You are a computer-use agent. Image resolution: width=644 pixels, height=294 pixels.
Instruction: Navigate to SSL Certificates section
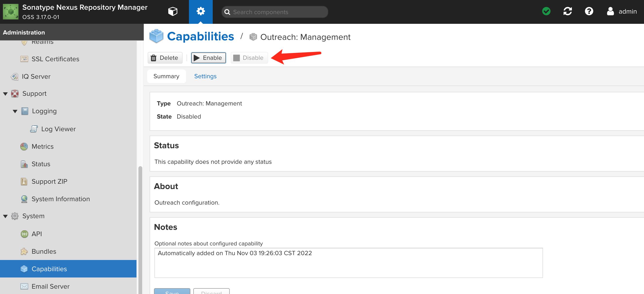point(55,59)
